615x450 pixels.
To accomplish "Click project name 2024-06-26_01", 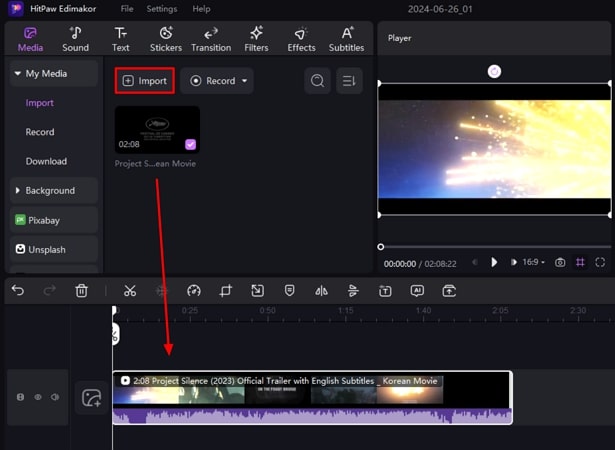I will (x=440, y=9).
